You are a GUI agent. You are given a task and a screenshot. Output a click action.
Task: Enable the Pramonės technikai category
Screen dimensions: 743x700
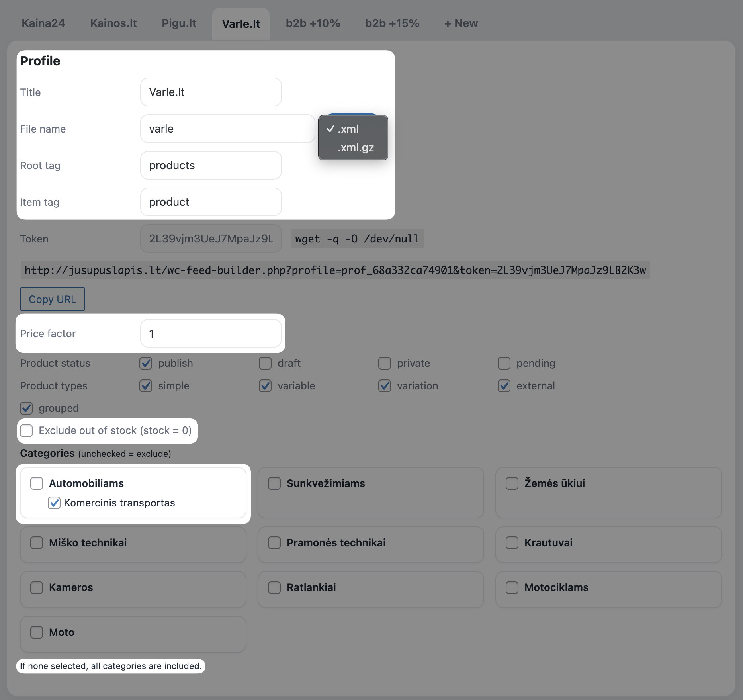pyautogui.click(x=274, y=543)
